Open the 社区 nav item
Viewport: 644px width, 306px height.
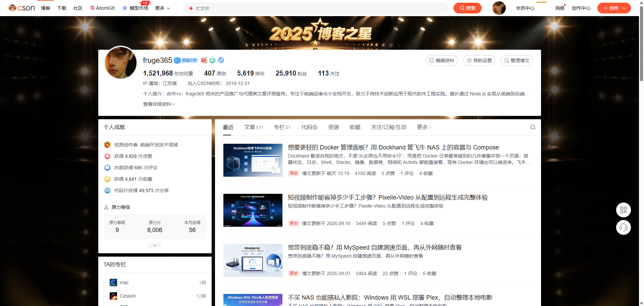click(78, 8)
